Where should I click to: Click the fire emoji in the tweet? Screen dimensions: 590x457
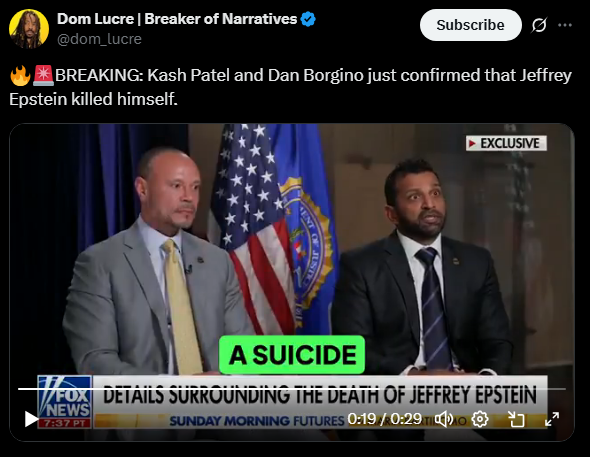(x=20, y=76)
